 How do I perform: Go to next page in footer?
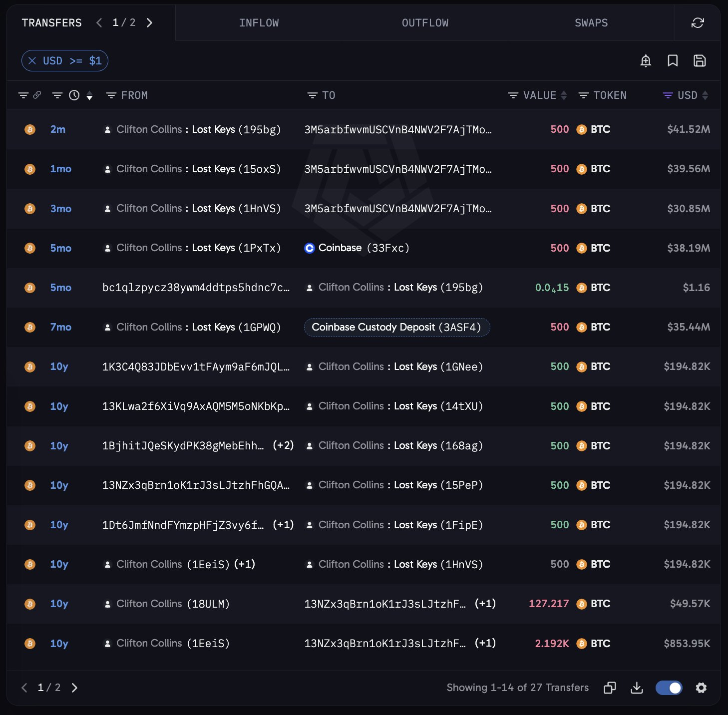click(74, 688)
